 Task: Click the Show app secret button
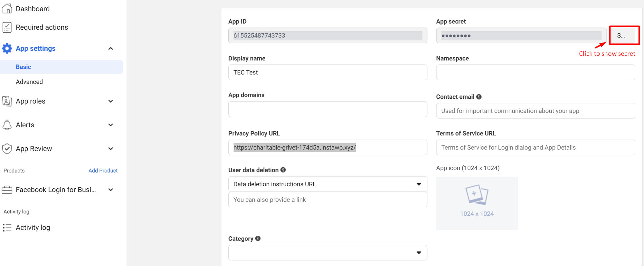(621, 35)
